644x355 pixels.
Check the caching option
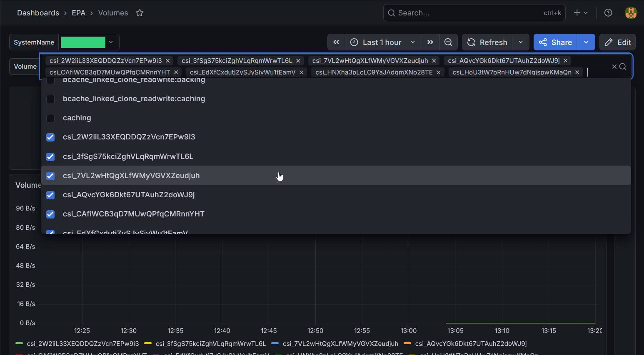coord(50,118)
